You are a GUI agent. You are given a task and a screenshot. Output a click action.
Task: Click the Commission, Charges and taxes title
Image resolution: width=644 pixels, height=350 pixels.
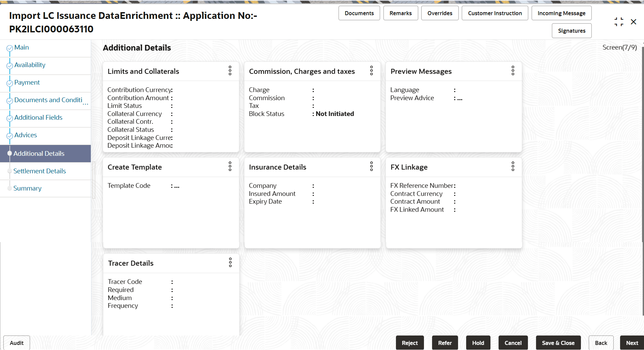[x=302, y=71]
